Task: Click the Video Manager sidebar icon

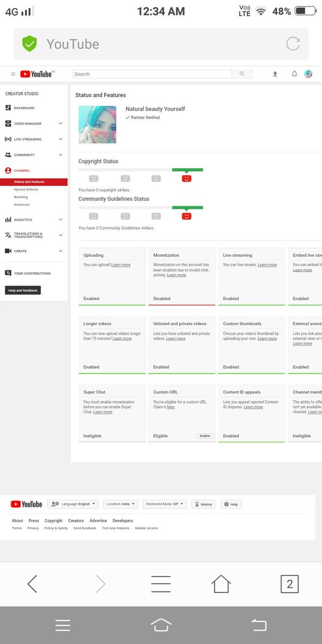Action: click(8, 123)
